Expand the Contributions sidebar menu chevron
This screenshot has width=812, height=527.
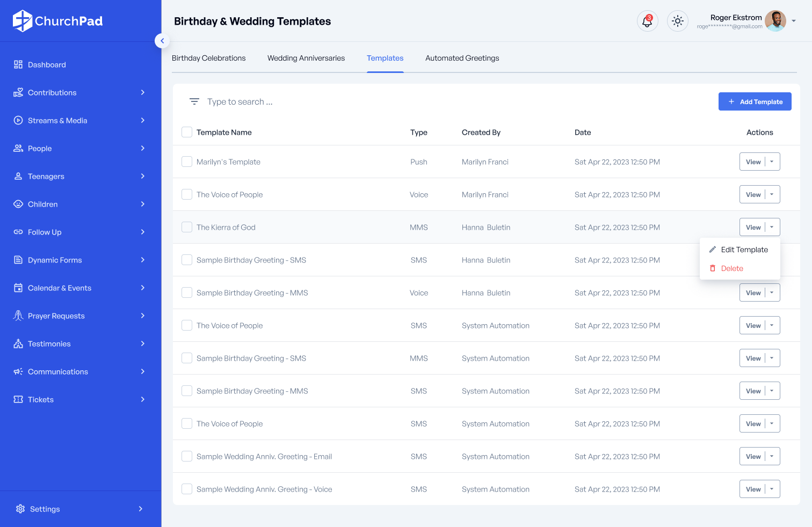(142, 92)
